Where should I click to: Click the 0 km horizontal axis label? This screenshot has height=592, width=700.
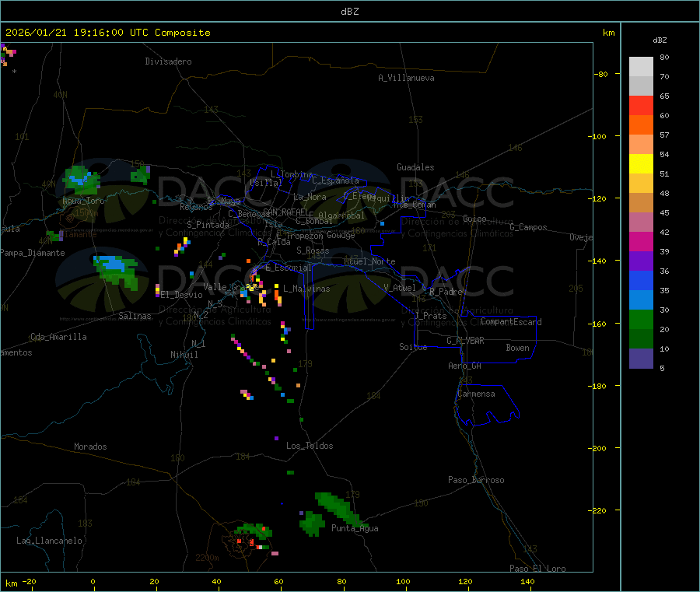[x=93, y=581]
